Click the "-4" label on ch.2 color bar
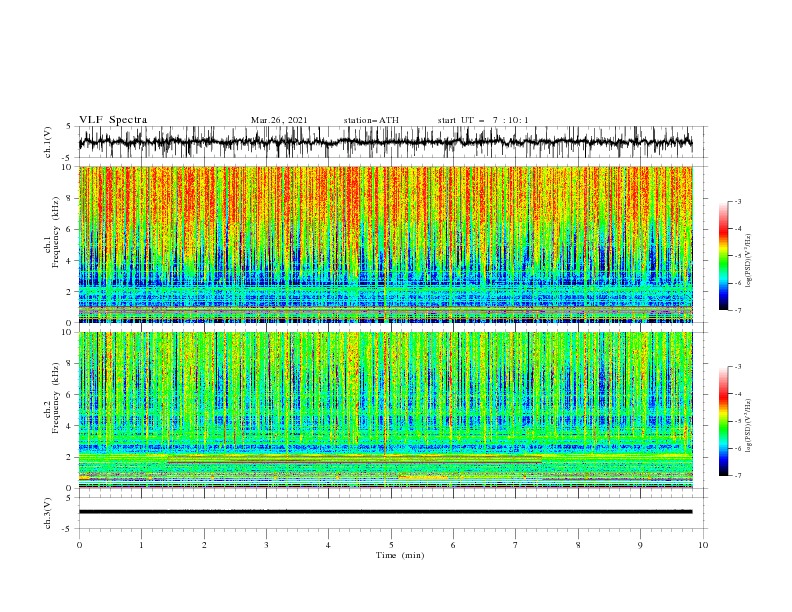The width and height of the screenshot is (792, 612). pyautogui.click(x=738, y=394)
